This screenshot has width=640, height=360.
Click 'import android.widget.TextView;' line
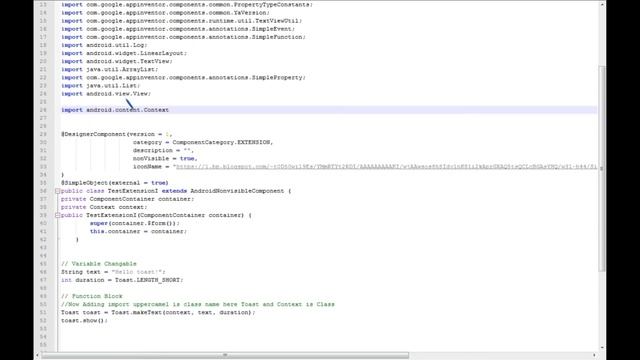point(117,61)
